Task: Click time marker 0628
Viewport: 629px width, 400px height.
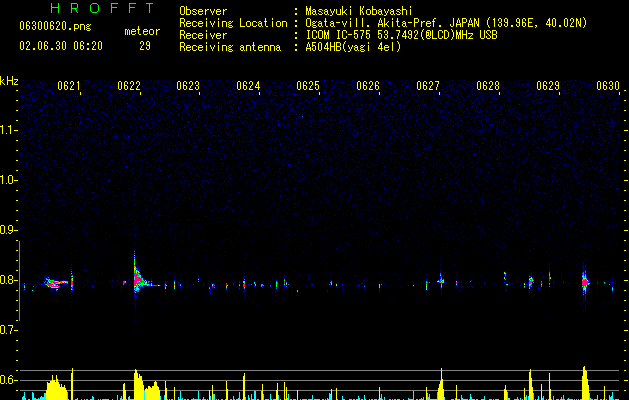Action: coord(488,86)
